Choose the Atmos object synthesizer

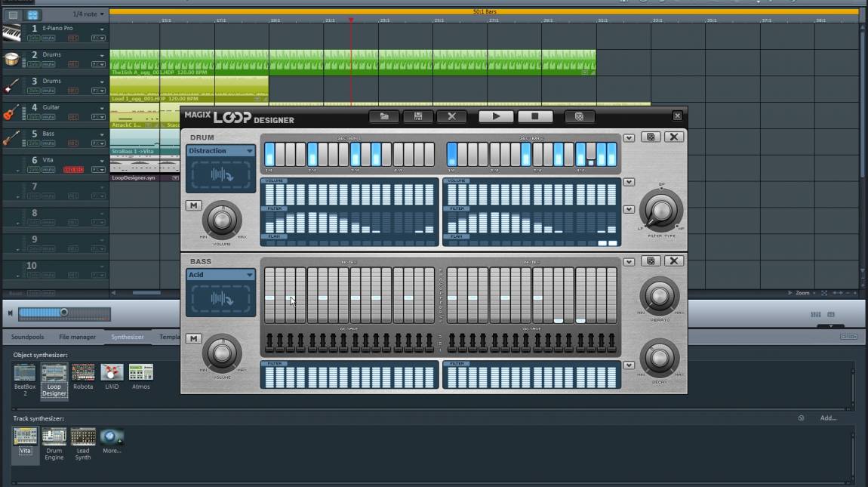click(140, 377)
